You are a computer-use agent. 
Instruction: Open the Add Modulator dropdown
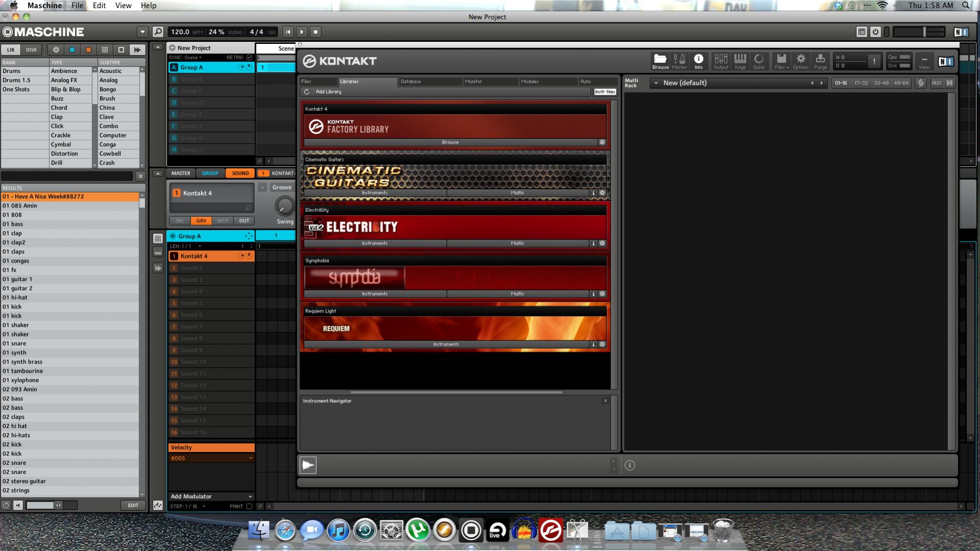tap(211, 496)
